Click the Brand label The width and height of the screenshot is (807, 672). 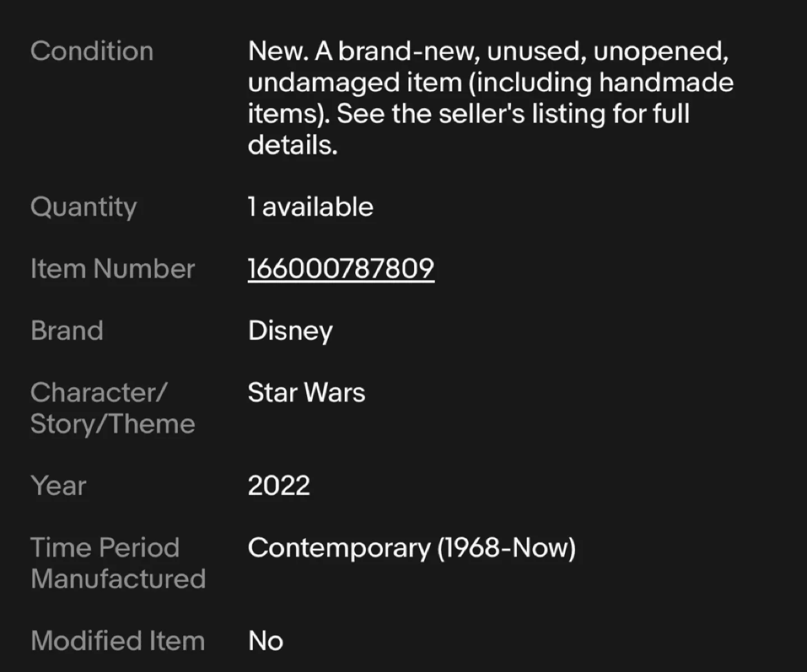(x=67, y=330)
